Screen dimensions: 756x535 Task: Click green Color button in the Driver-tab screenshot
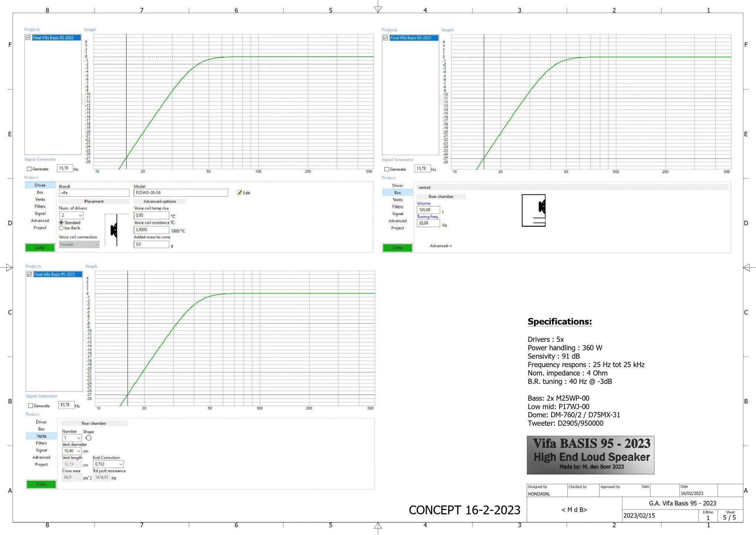click(x=40, y=248)
